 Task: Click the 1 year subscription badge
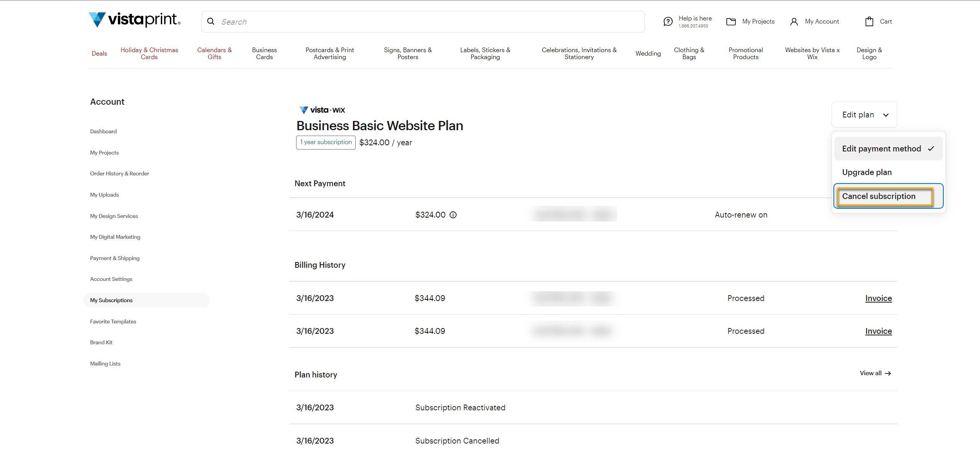(x=326, y=143)
